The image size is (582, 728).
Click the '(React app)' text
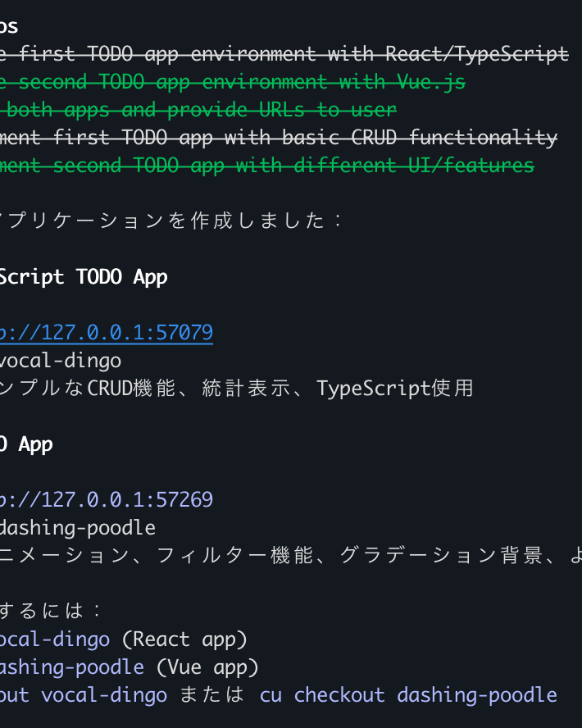184,639
